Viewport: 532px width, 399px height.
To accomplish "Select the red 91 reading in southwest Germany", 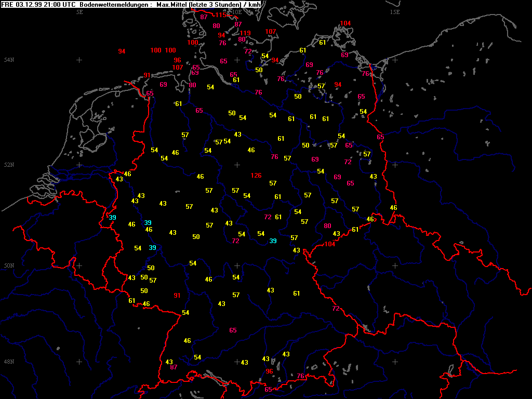I will tap(177, 296).
